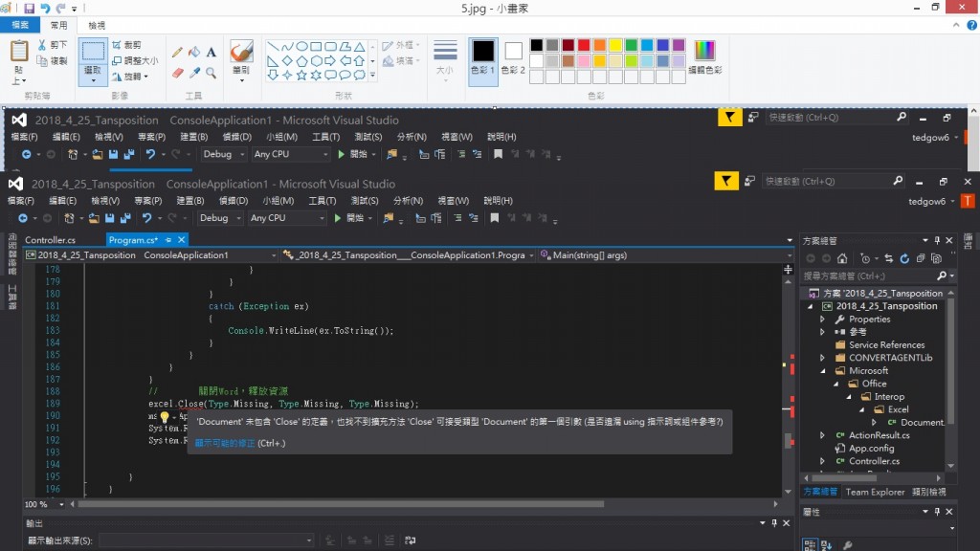Select the Magnifier tool

point(212,73)
